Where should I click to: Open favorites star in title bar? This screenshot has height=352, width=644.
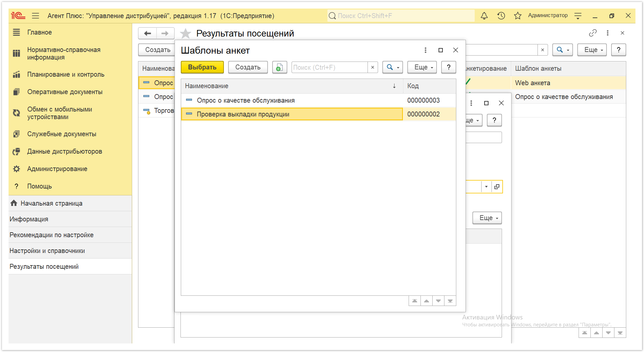[517, 15]
